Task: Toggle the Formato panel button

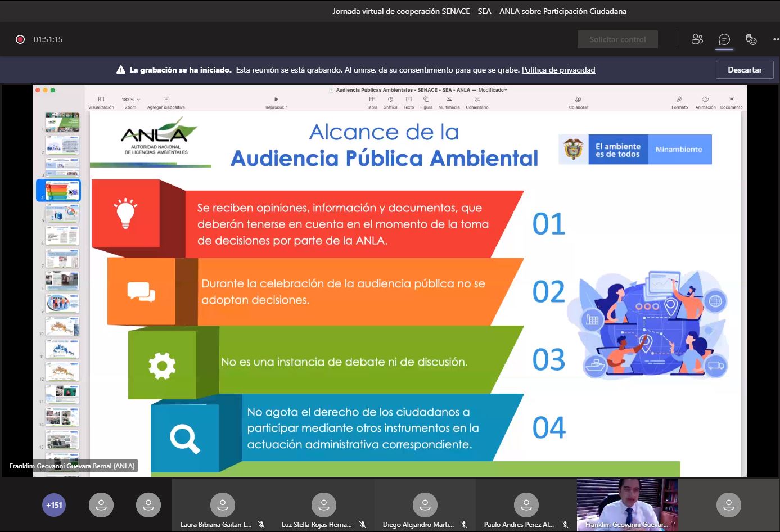Action: [679, 100]
